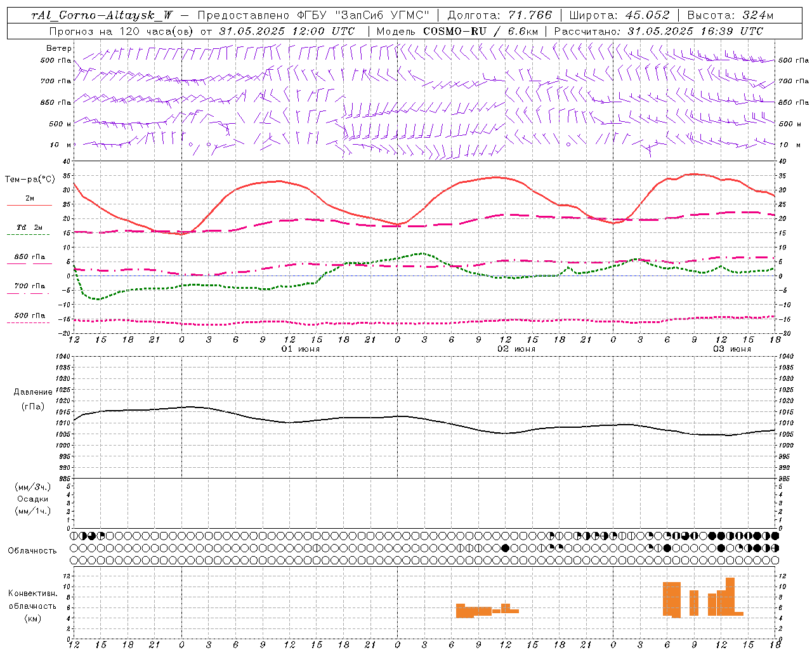This screenshot has width=812, height=650.
Task: Click the 10 м wind level label on the left axis
Action: (60, 145)
